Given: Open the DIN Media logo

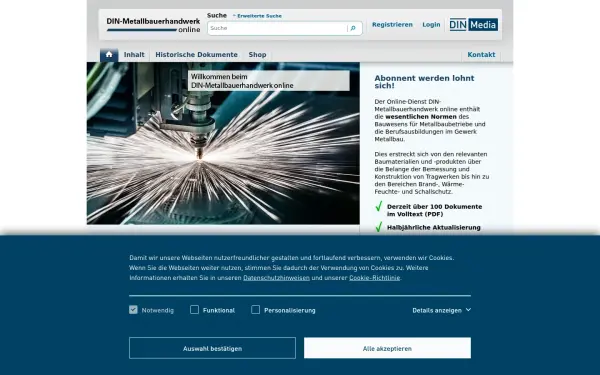Looking at the screenshot, I should pos(473,25).
